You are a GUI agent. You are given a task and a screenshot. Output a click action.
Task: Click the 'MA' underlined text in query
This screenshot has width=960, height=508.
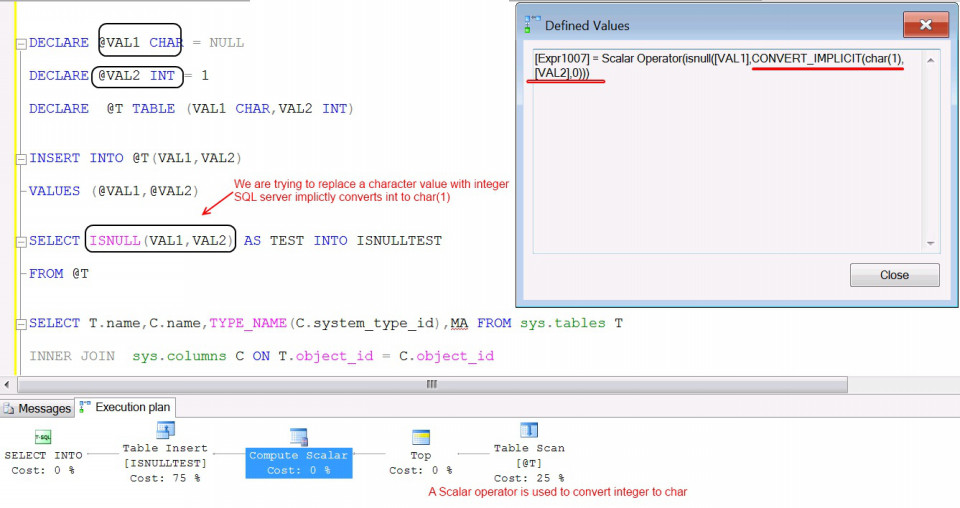[459, 323]
